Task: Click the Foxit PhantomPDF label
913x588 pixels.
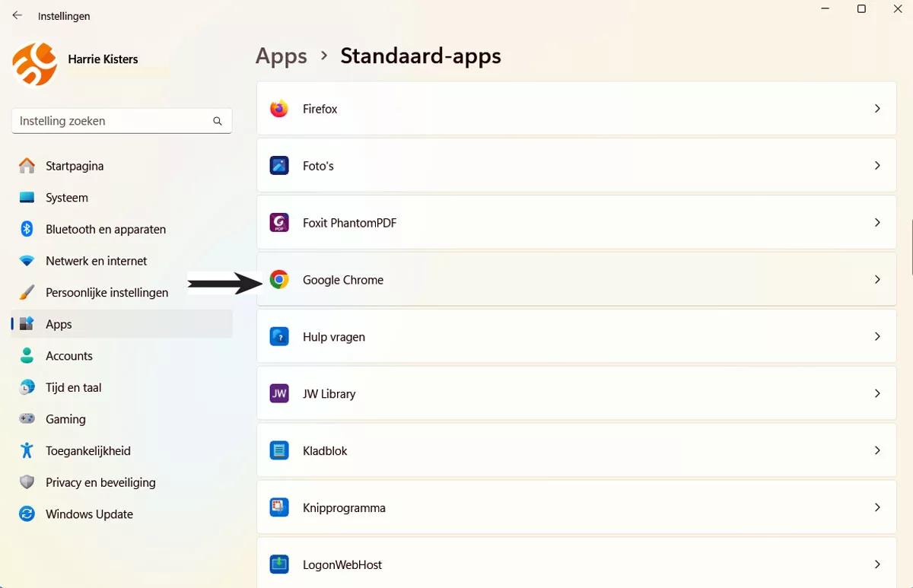Action: coord(349,223)
